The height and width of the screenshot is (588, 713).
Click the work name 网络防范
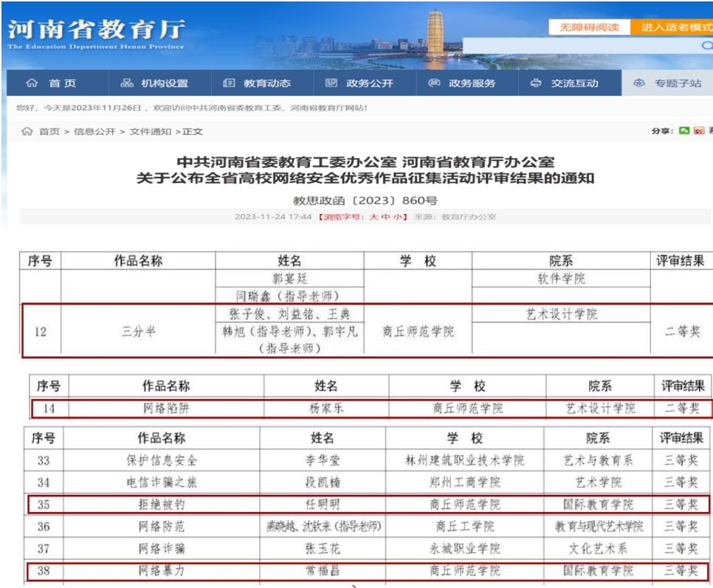(x=162, y=526)
